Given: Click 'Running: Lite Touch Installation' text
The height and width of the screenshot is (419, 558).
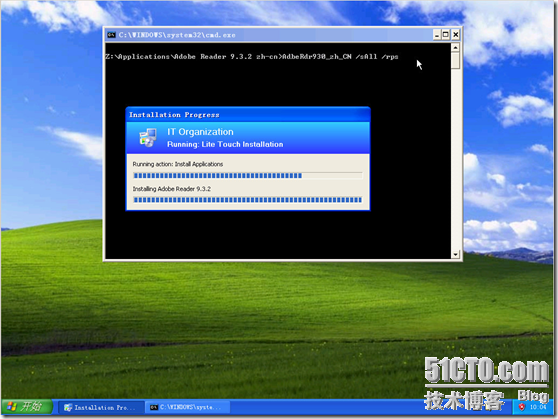Looking at the screenshot, I should click(225, 144).
